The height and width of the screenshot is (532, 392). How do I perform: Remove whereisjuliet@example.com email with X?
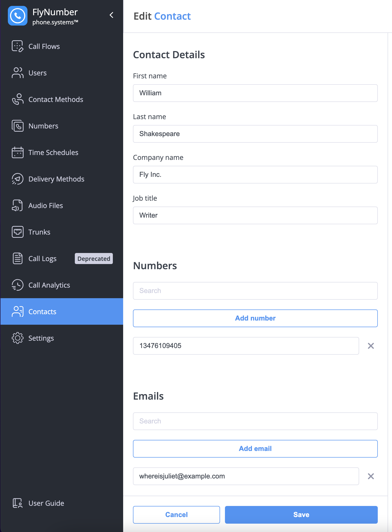[371, 476]
